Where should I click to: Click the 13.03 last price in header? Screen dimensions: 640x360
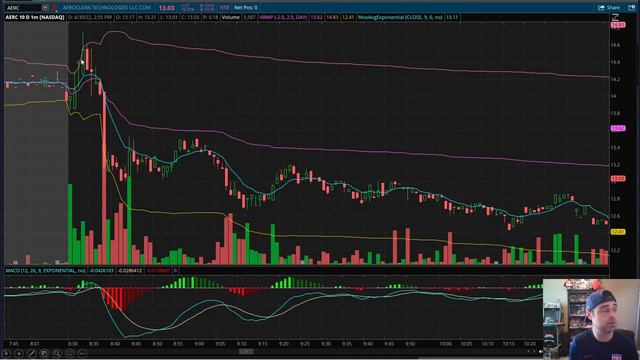167,8
